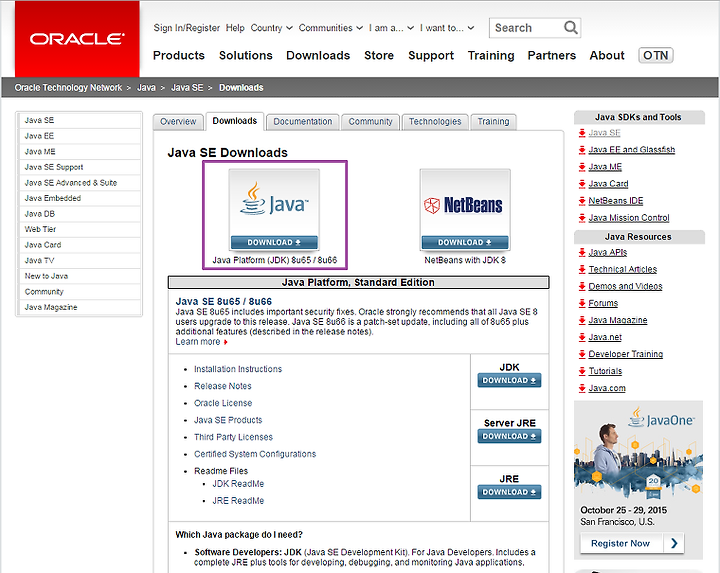Select Java Embedded in left sidebar

[79, 198]
